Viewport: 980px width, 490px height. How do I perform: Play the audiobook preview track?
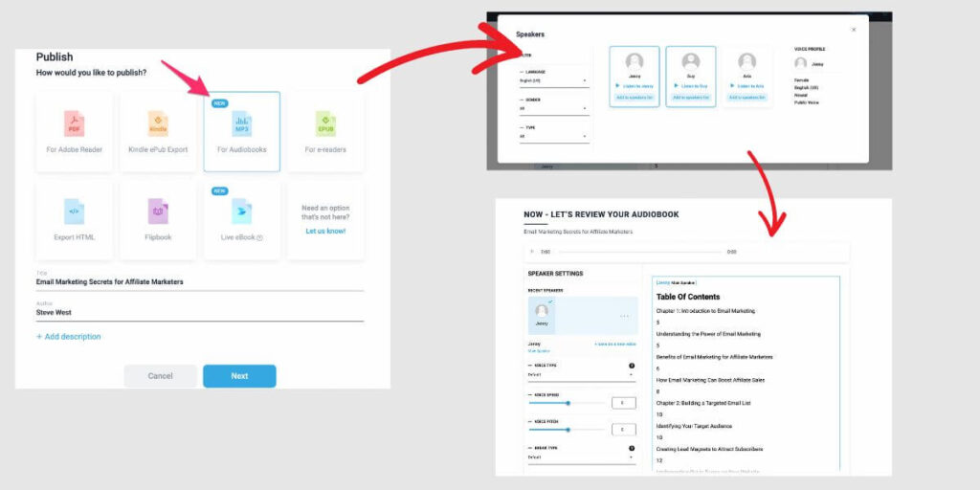(532, 252)
